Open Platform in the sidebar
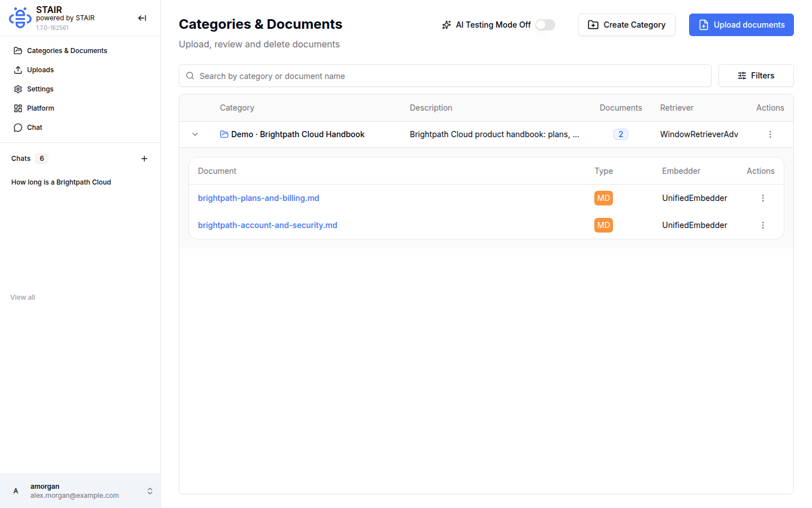812x508 pixels. [80, 108]
